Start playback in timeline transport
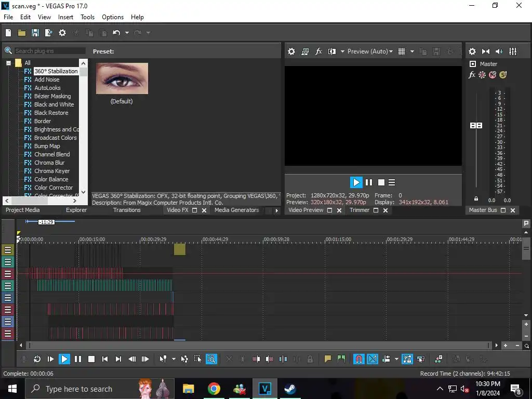This screenshot has height=399, width=532. tap(64, 359)
